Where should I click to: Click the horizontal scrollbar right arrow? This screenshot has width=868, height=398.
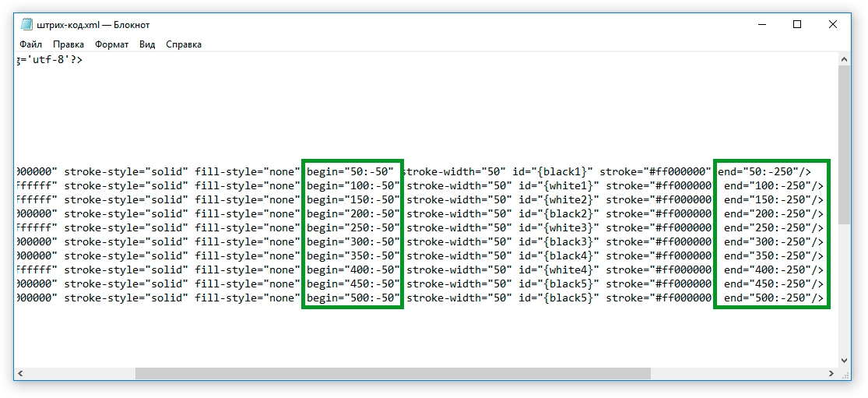[x=832, y=373]
